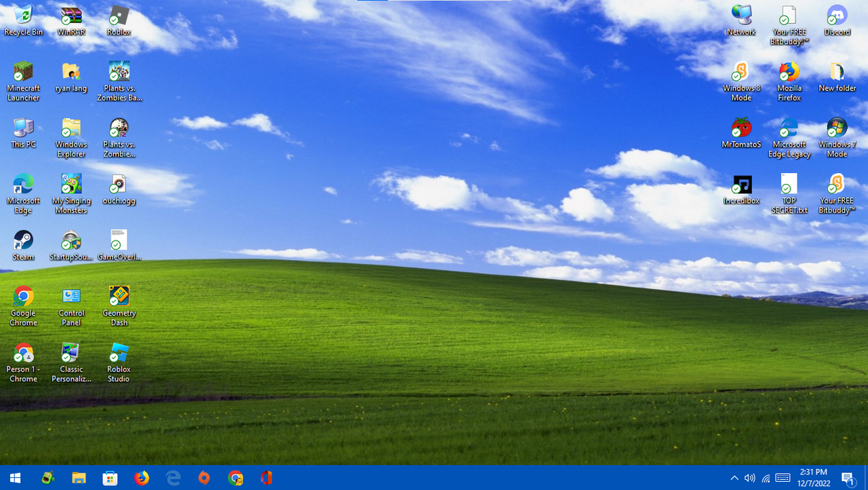Image resolution: width=868 pixels, height=490 pixels.
Task: Launch Origin from the taskbar
Action: [x=204, y=478]
